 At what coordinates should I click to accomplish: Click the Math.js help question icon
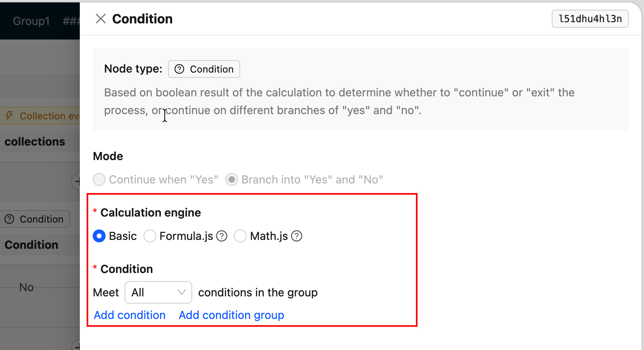pos(297,236)
